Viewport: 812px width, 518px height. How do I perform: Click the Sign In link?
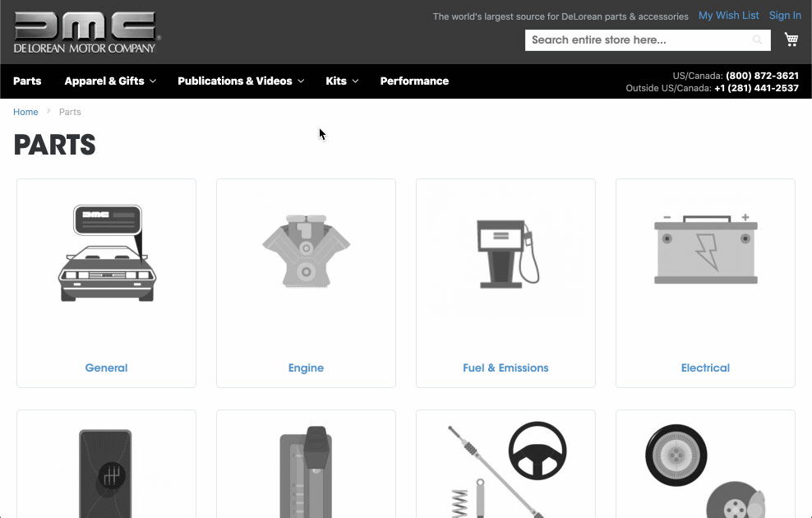[x=785, y=16]
